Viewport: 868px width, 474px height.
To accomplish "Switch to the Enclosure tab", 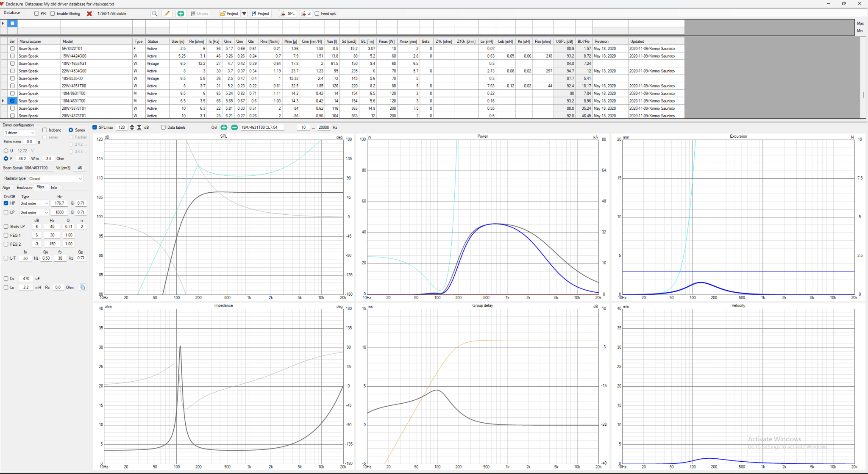I will (x=24, y=187).
